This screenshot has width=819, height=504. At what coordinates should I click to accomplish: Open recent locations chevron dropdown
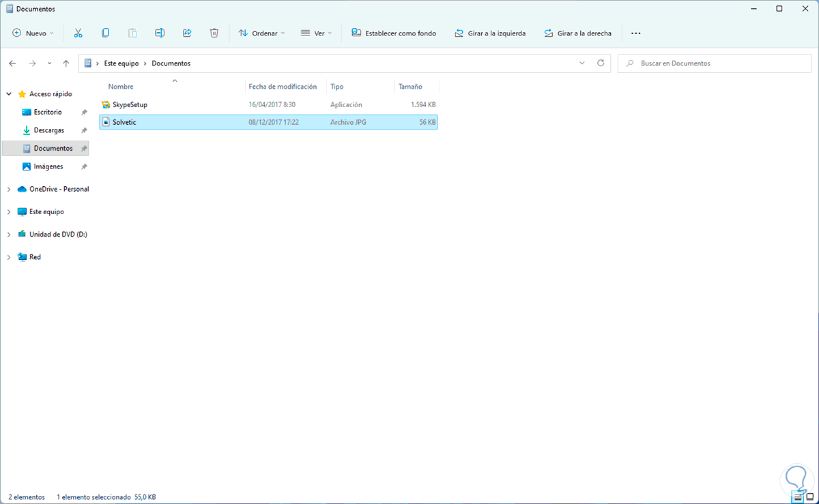[x=49, y=63]
